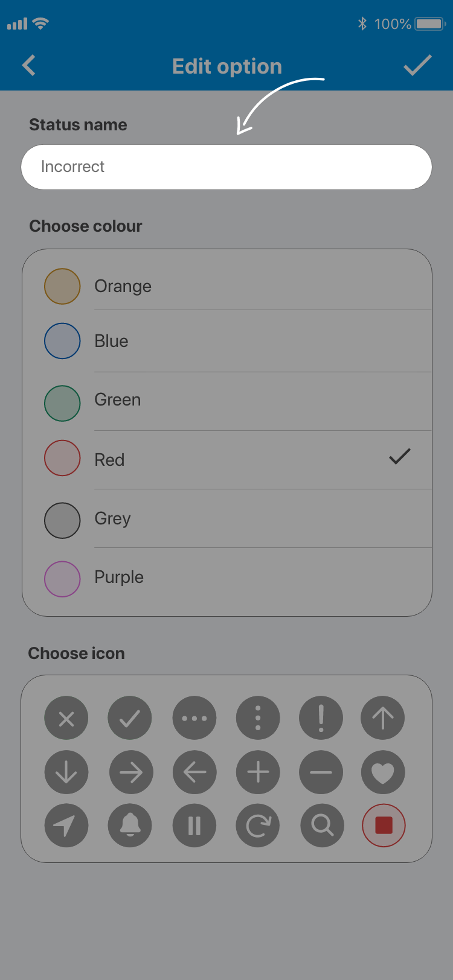
Task: Pick the plus sign icon
Action: click(258, 772)
